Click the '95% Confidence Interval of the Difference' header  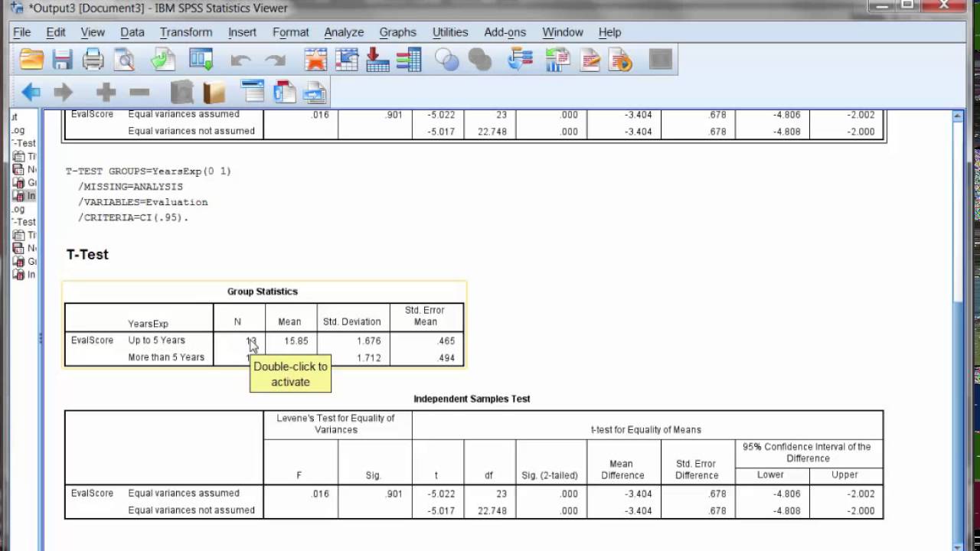tap(808, 452)
